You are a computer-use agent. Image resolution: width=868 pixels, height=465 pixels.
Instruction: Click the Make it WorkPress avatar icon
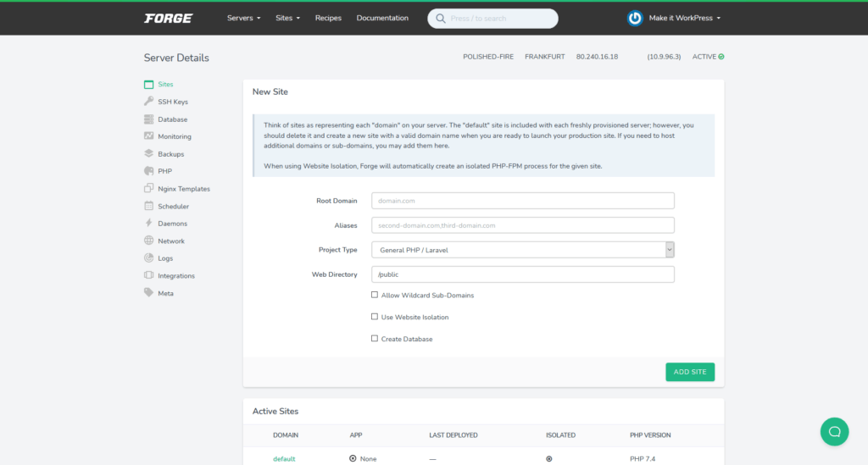tap(634, 19)
